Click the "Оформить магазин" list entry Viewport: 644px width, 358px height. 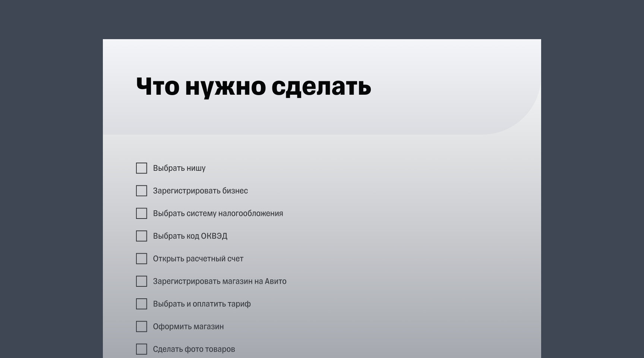188,326
